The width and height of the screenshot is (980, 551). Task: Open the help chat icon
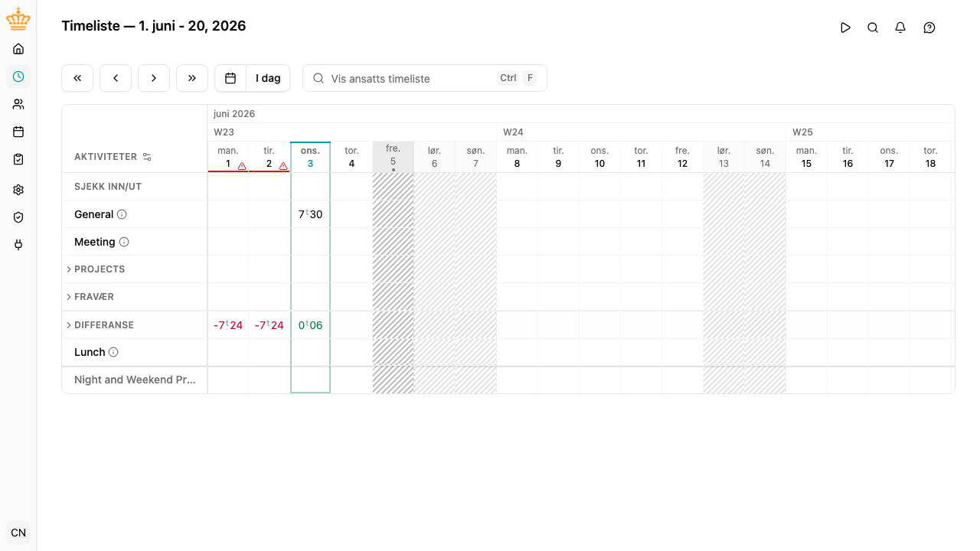coord(929,28)
